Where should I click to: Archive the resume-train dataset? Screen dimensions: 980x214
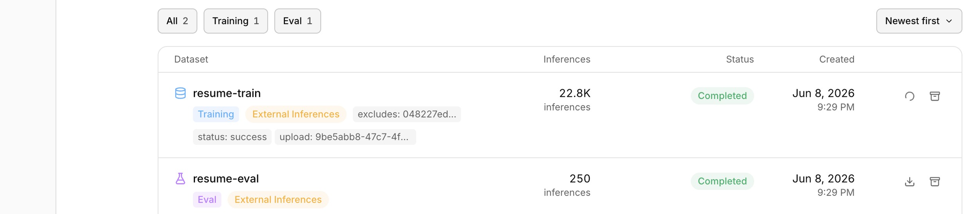[935, 96]
